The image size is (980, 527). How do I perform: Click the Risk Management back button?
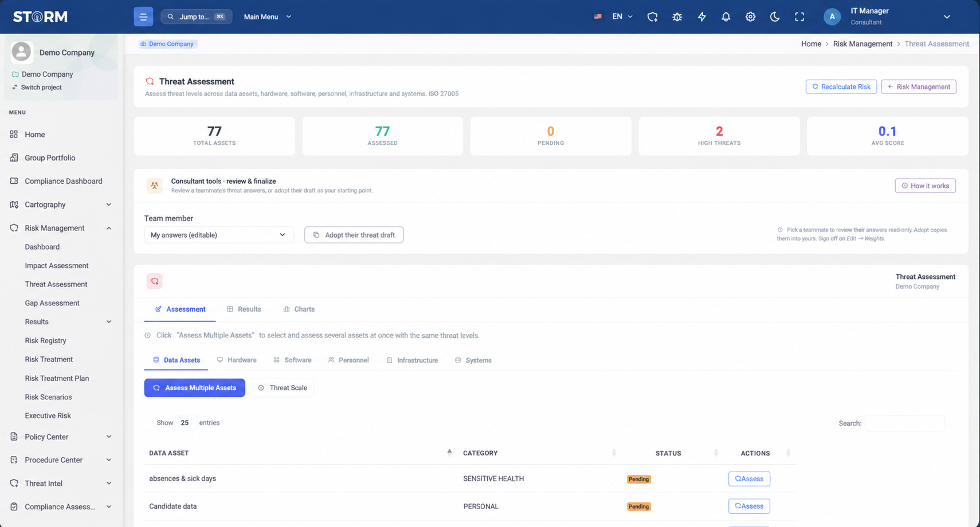click(x=918, y=86)
